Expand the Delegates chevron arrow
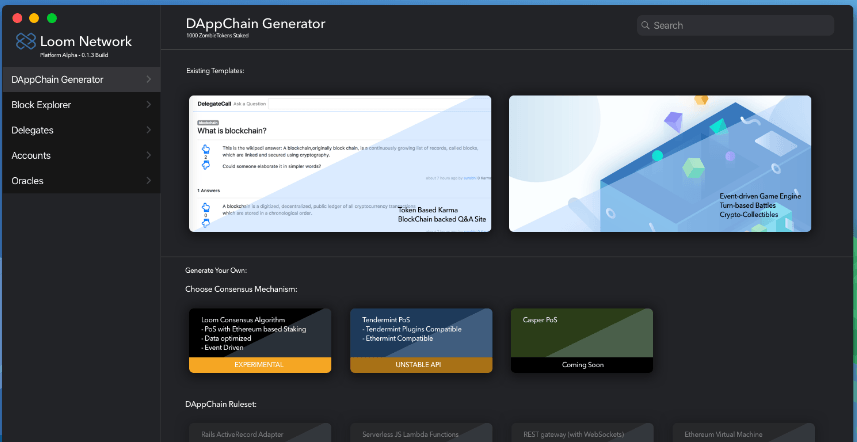 148,130
